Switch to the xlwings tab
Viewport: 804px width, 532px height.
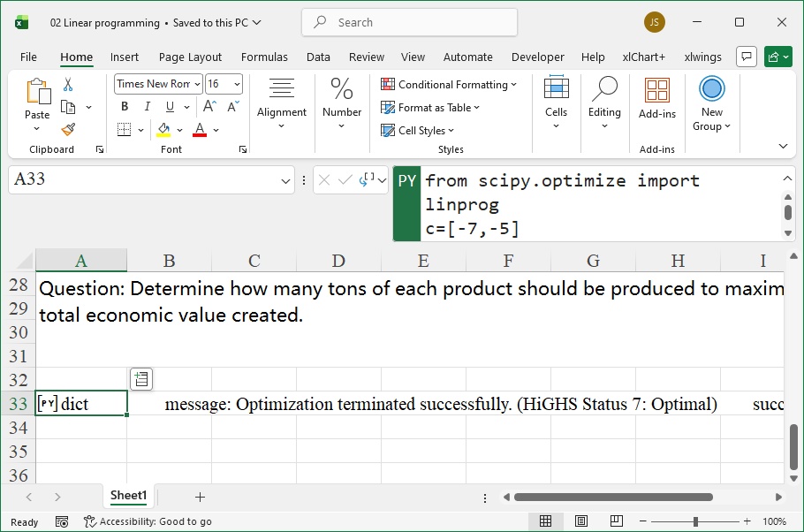click(x=702, y=57)
